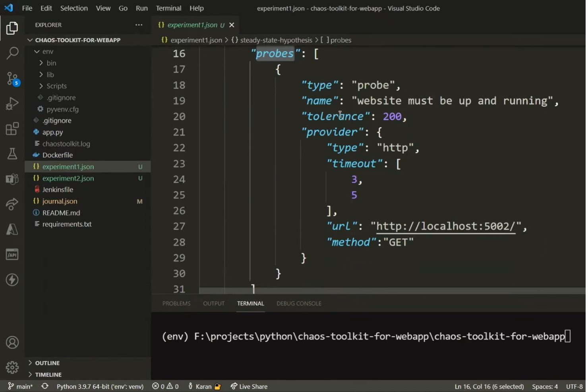The width and height of the screenshot is (588, 392).
Task: Switch to the PROBLEMS panel tab
Action: tap(176, 303)
